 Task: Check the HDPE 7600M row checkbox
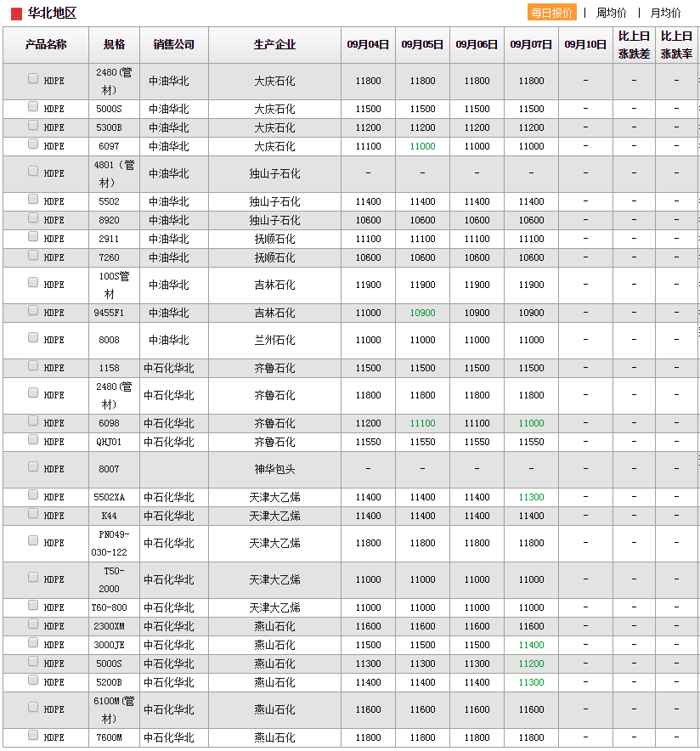click(x=33, y=734)
